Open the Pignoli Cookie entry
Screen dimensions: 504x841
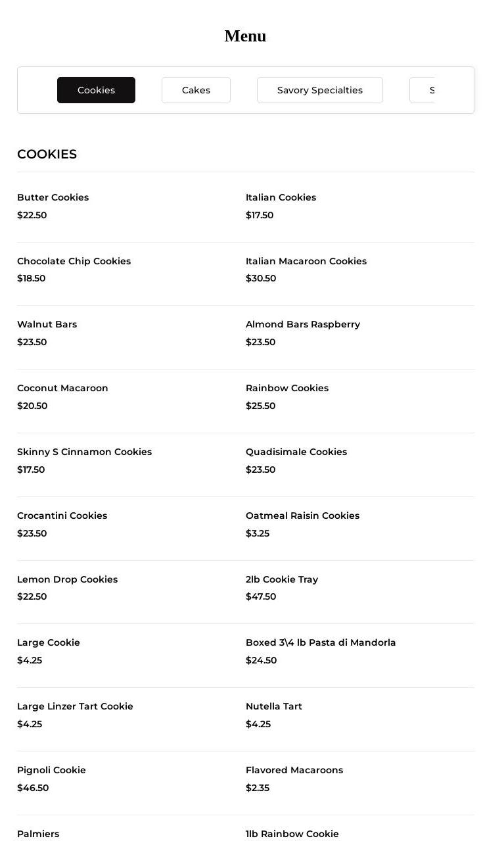51,770
